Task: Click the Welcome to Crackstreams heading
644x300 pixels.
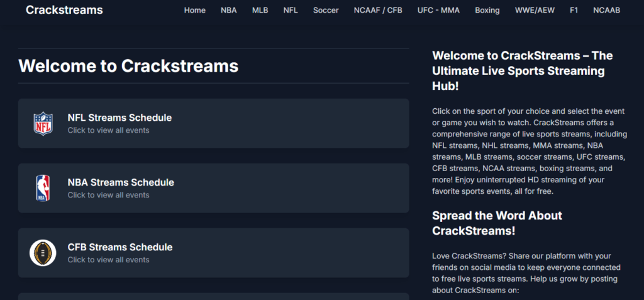Action: click(128, 66)
